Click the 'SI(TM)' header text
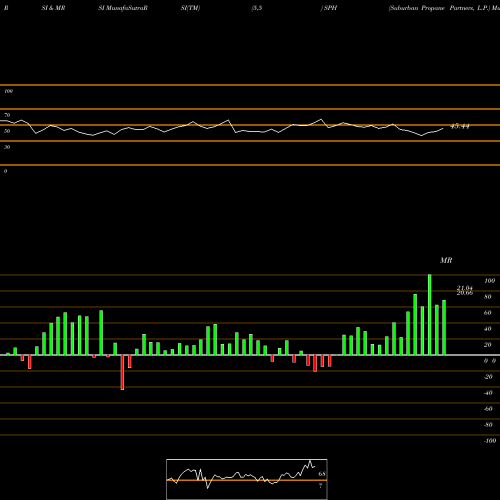This screenshot has width=500, height=500. pyautogui.click(x=190, y=8)
